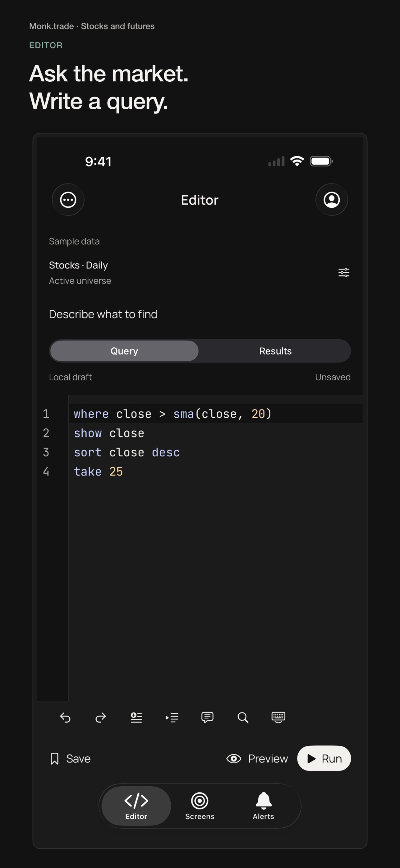Place cursor on 'where close > sma' line

(216, 414)
